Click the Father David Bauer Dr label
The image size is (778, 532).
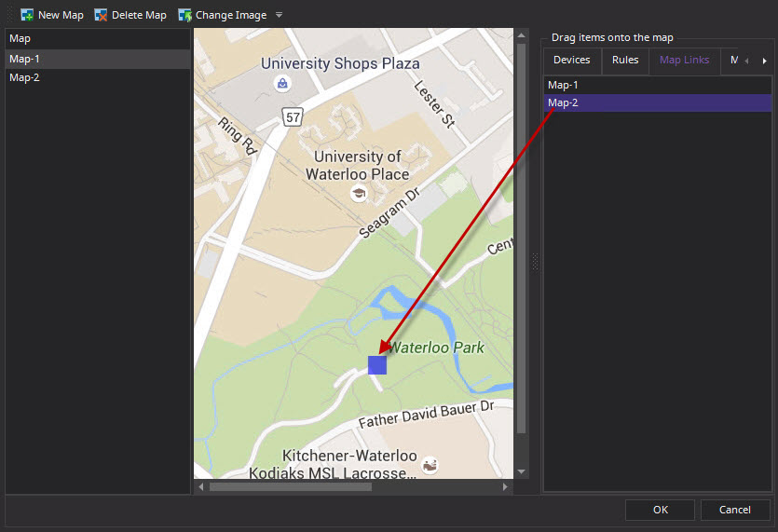point(427,415)
